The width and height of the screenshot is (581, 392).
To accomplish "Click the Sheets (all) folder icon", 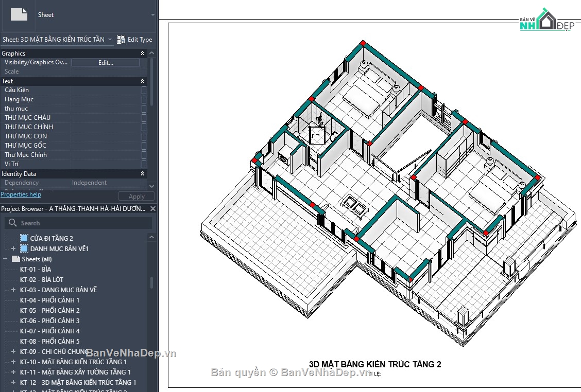I will coord(15,259).
